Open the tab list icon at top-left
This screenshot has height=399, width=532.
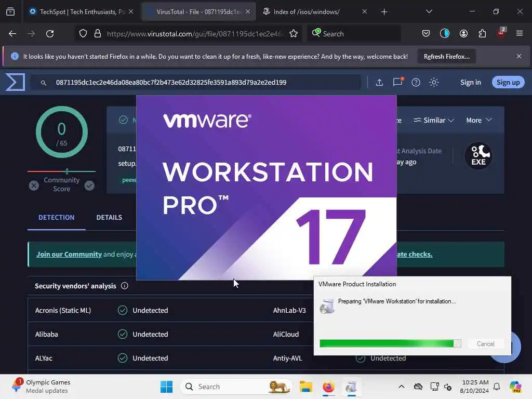point(10,12)
